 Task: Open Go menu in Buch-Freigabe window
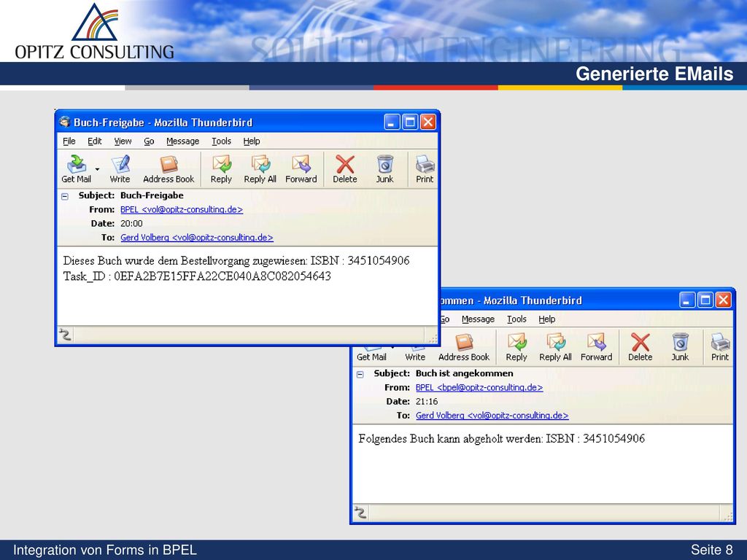pyautogui.click(x=149, y=141)
